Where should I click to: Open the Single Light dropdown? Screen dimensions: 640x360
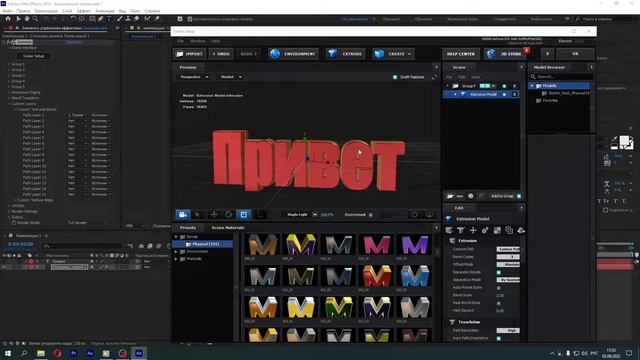pos(301,215)
